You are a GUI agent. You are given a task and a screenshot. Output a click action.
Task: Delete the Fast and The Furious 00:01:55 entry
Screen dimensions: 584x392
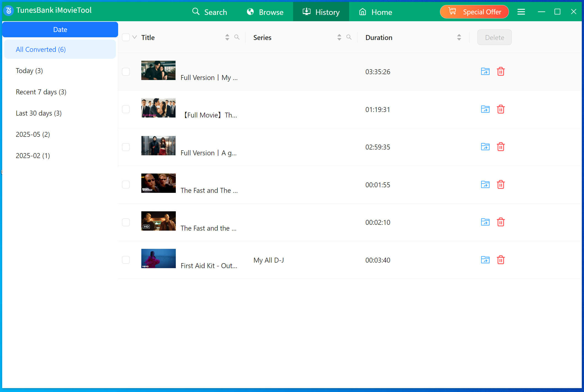click(501, 185)
